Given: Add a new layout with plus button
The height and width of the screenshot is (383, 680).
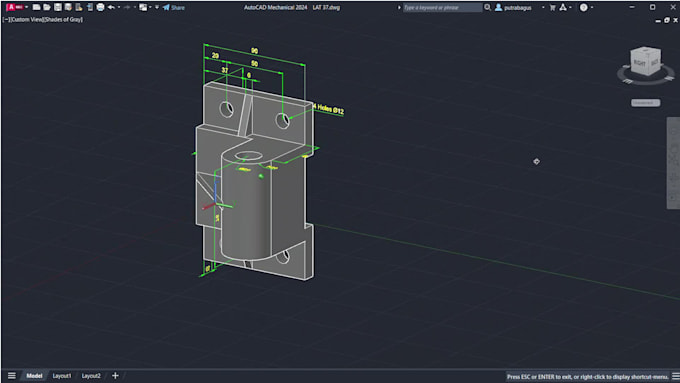Looking at the screenshot, I should pyautogui.click(x=115, y=376).
